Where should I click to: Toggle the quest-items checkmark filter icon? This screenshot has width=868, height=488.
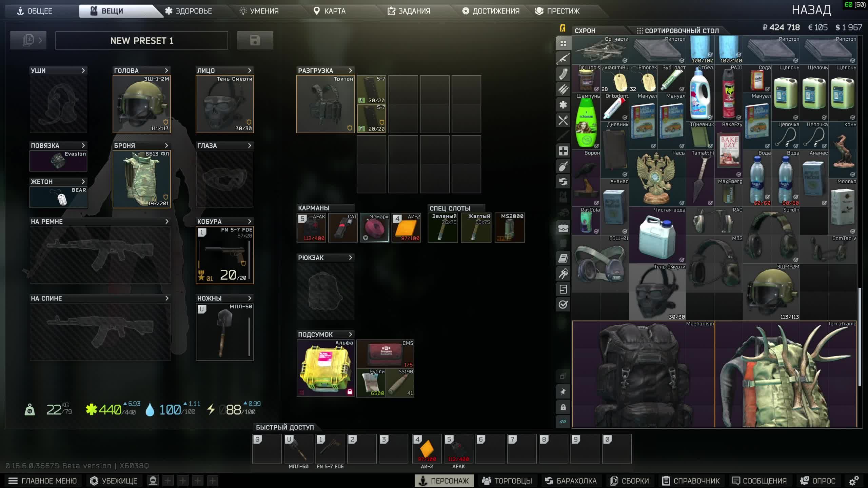(x=563, y=304)
